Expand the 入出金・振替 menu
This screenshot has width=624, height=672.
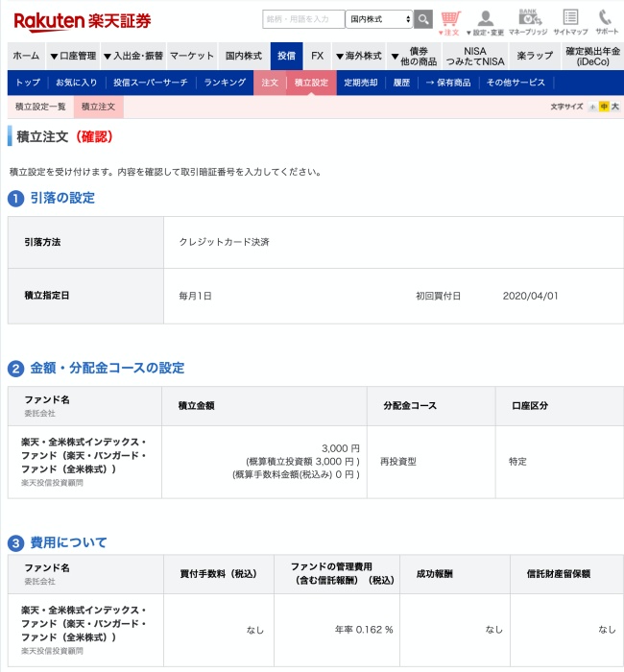click(133, 56)
